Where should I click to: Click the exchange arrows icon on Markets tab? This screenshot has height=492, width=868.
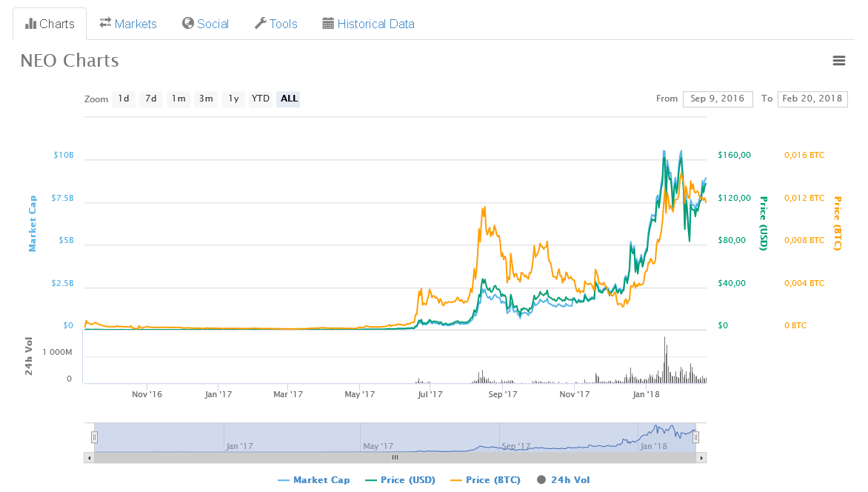point(105,23)
